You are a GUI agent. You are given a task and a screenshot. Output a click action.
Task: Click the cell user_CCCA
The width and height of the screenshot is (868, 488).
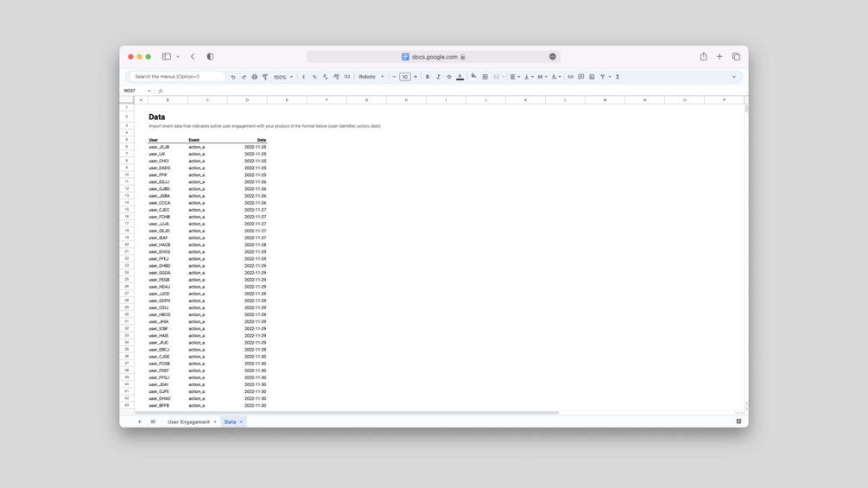point(160,203)
